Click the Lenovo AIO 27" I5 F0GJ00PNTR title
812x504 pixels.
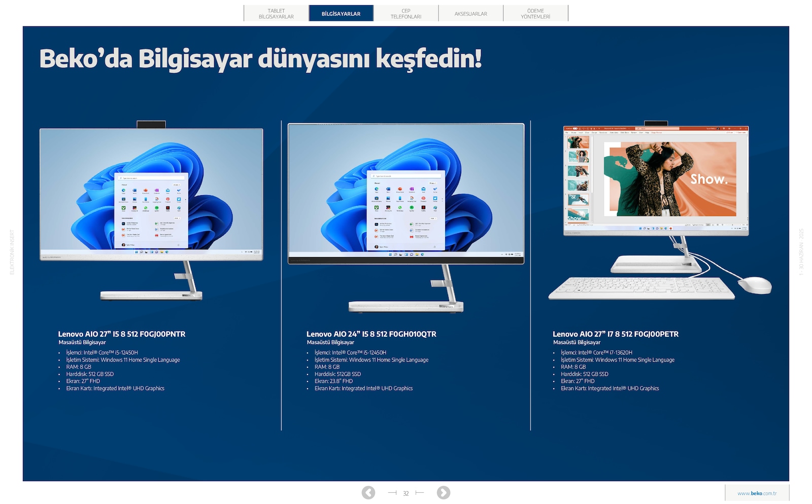(122, 334)
